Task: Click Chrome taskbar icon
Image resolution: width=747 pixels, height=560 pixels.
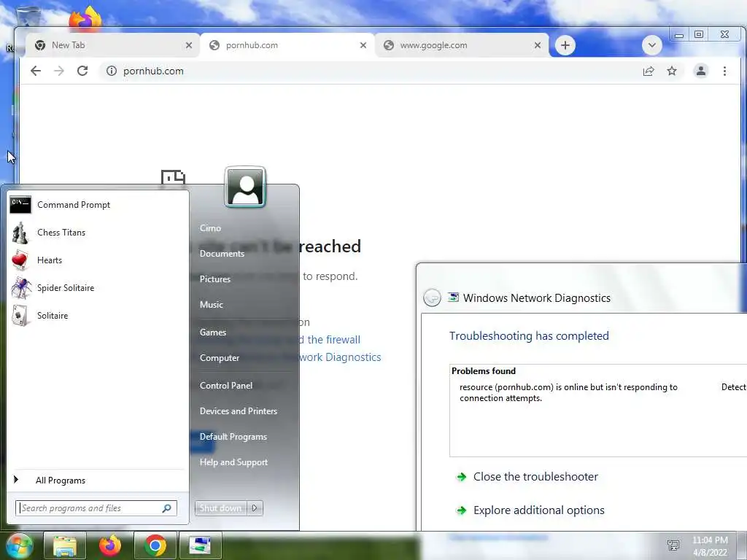Action: coord(155,545)
